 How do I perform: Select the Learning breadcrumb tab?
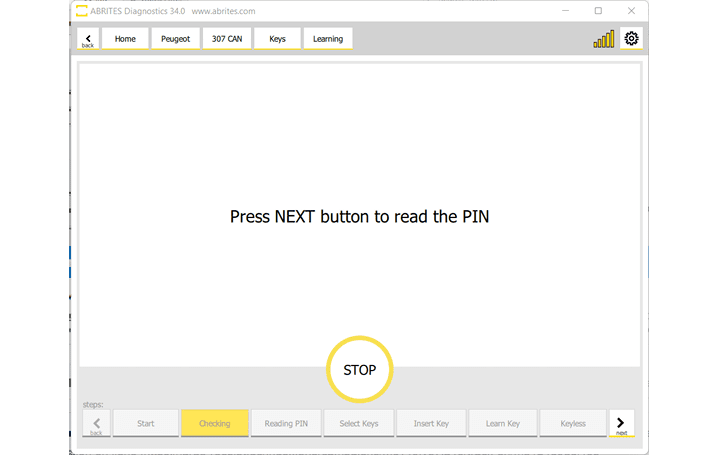click(x=328, y=39)
